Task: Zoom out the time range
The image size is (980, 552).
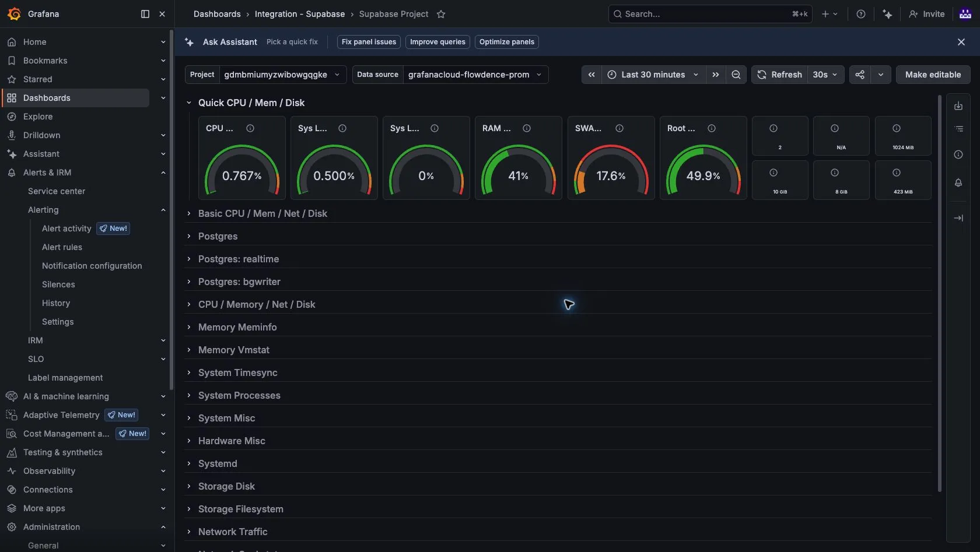Action: click(736, 75)
